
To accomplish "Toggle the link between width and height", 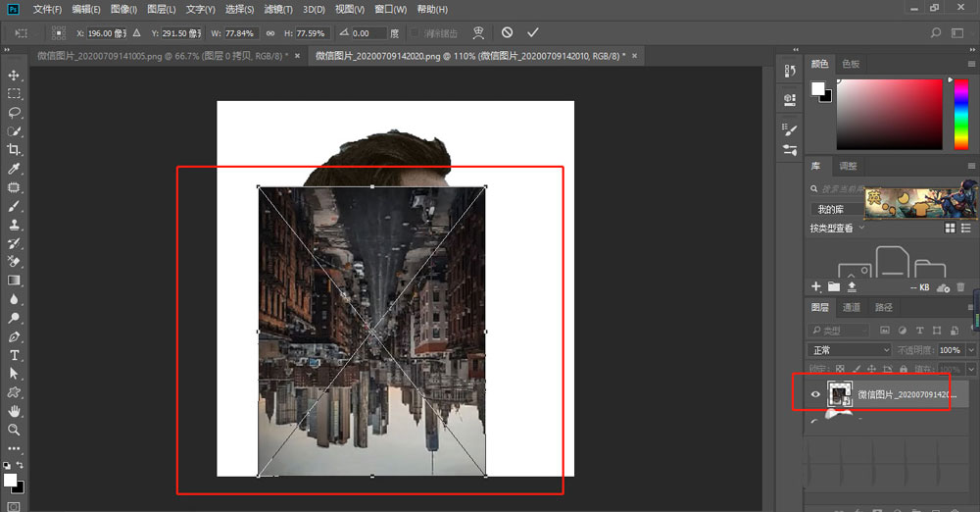I will (269, 32).
